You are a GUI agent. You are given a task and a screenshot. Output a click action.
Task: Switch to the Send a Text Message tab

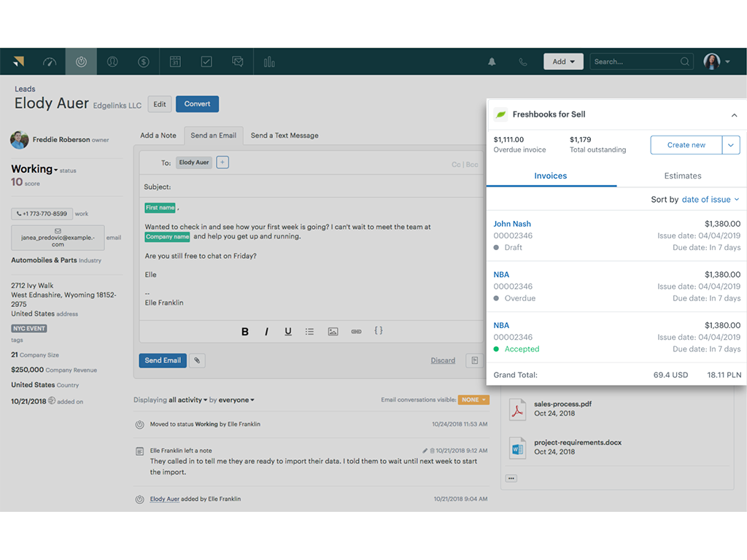(x=285, y=135)
